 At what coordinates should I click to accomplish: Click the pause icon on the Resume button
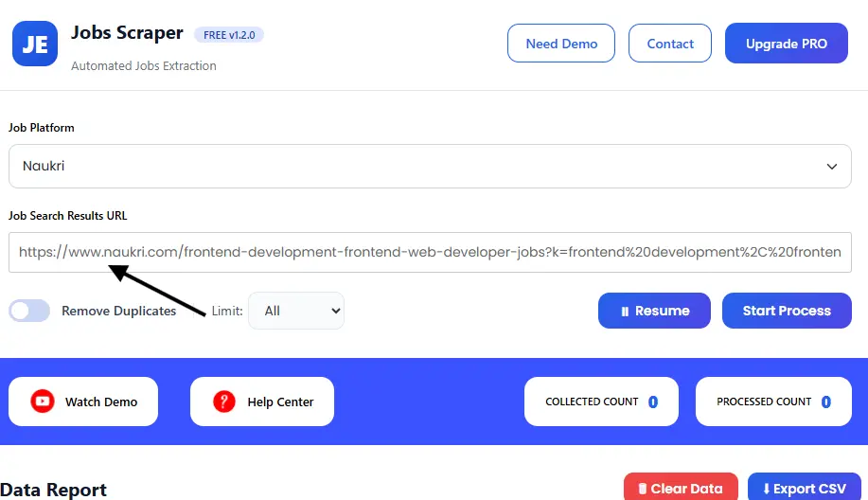pyautogui.click(x=625, y=312)
